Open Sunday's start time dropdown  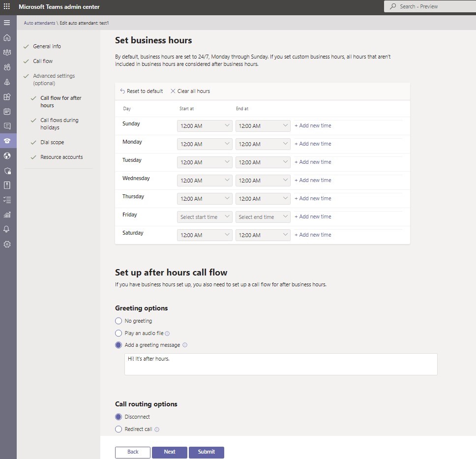205,125
